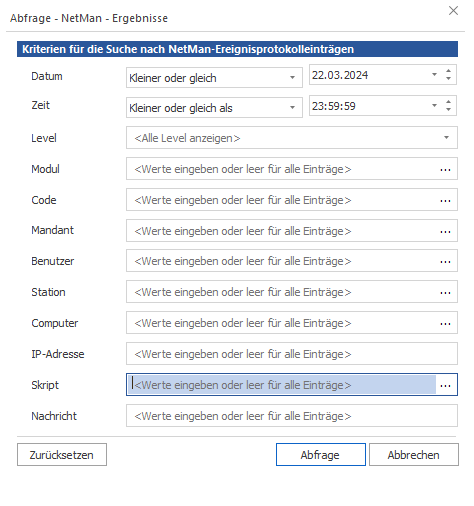Image resolution: width=474 pixels, height=506 pixels.
Task: Open the Mandant value picker ellipsis button
Action: click(x=445, y=231)
